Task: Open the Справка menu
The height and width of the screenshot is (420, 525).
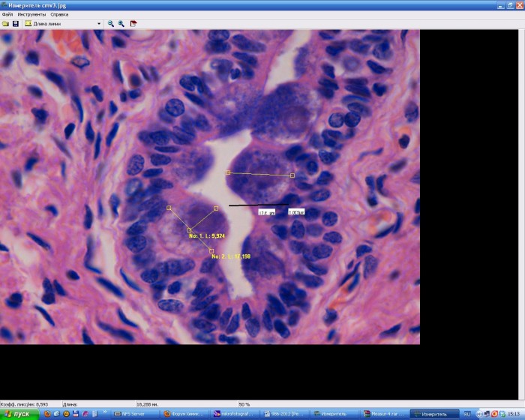Action: pos(59,14)
